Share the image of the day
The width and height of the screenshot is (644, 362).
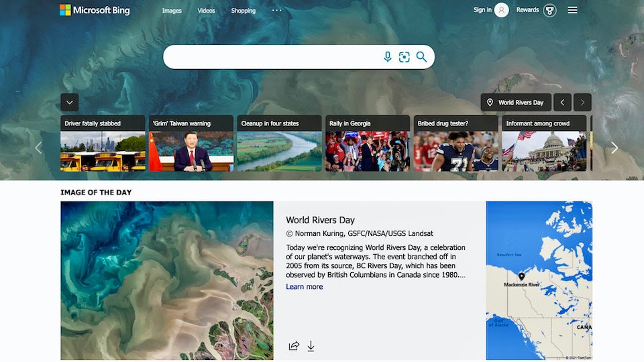point(294,346)
